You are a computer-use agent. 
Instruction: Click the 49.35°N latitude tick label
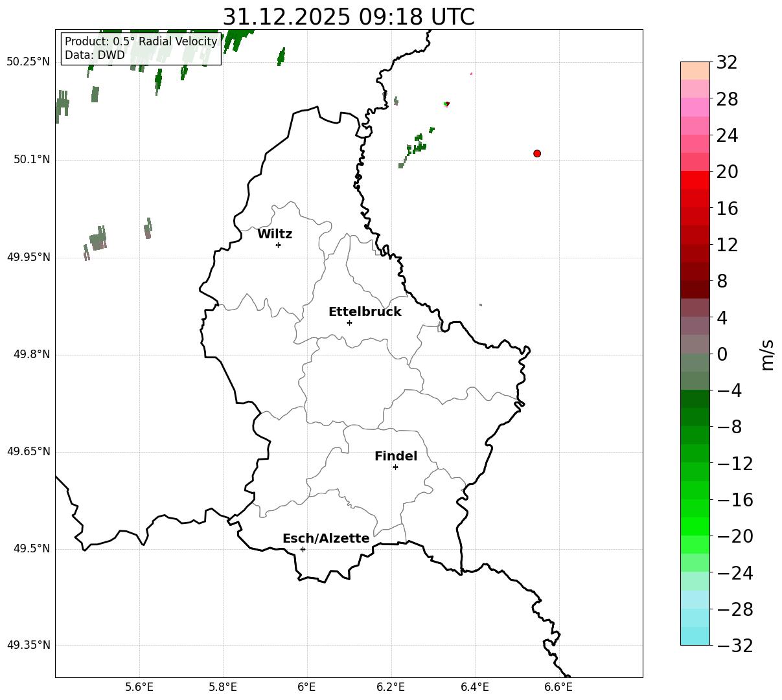tap(29, 645)
